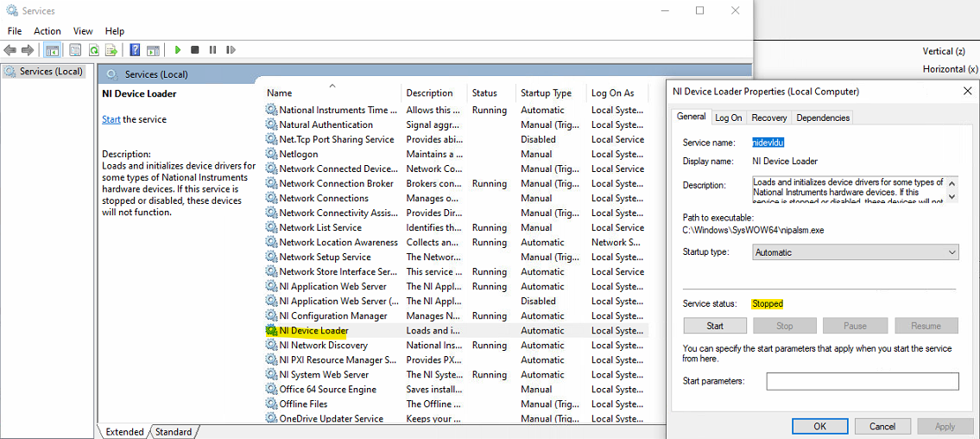Select NI PXI Resource Manager service

(x=456, y=359)
